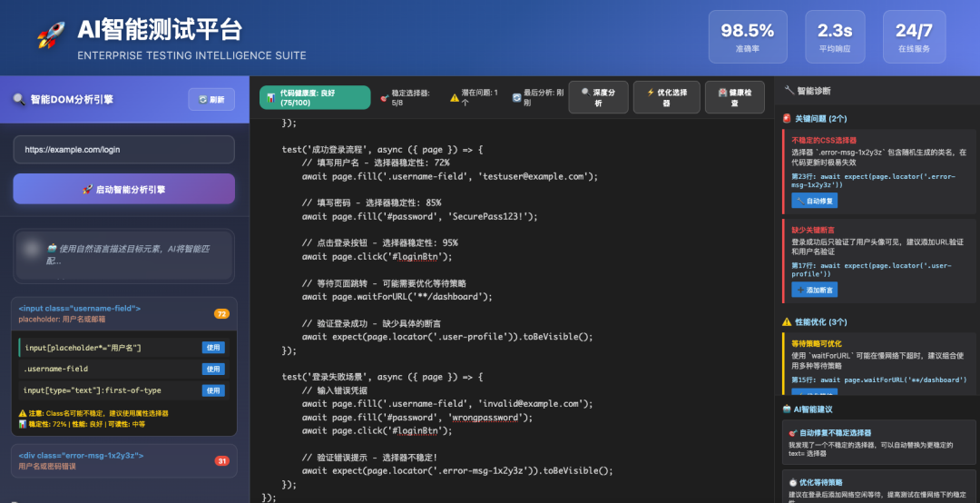This screenshot has height=503, width=980.
Task: Click code line filling 'testuser@example.com'
Action: [x=450, y=176]
